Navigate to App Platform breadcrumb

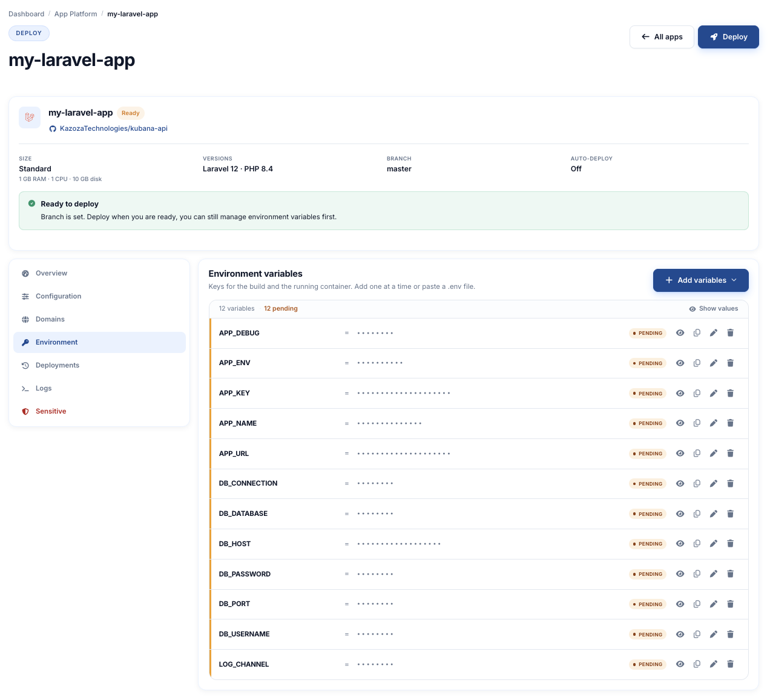pos(76,14)
